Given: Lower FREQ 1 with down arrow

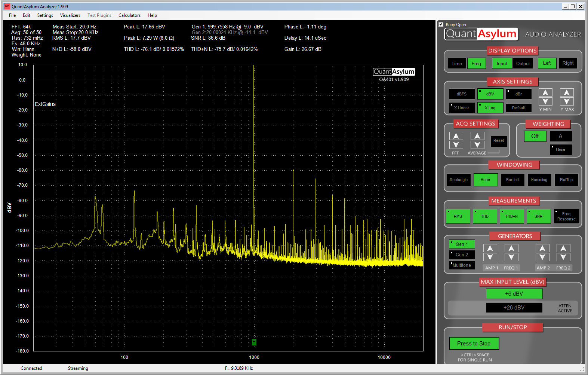Looking at the screenshot, I should click(511, 257).
